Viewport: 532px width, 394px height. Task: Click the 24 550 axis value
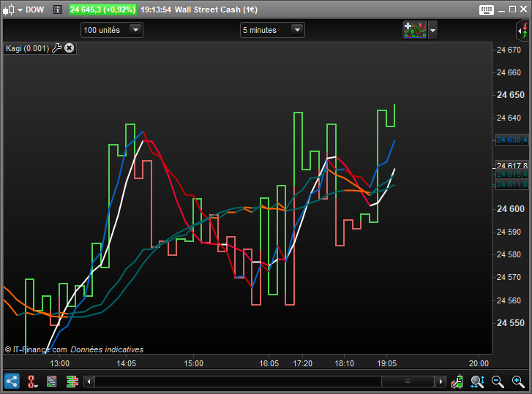pos(510,323)
